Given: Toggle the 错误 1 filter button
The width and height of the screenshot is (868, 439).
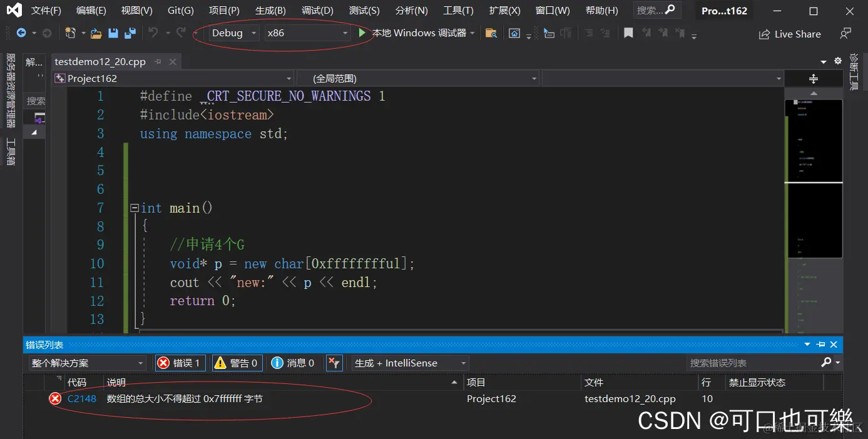Looking at the screenshot, I should point(180,363).
